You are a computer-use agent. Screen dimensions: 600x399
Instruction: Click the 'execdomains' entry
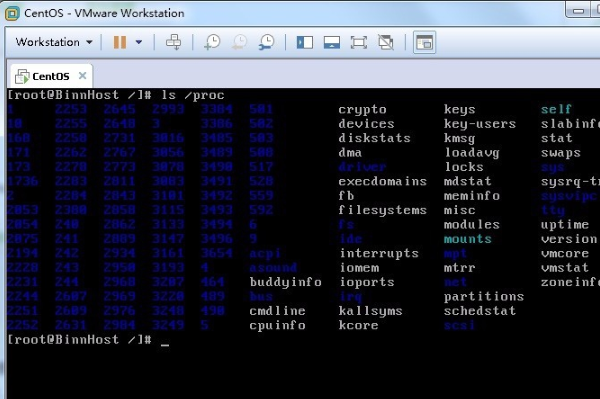click(x=382, y=181)
